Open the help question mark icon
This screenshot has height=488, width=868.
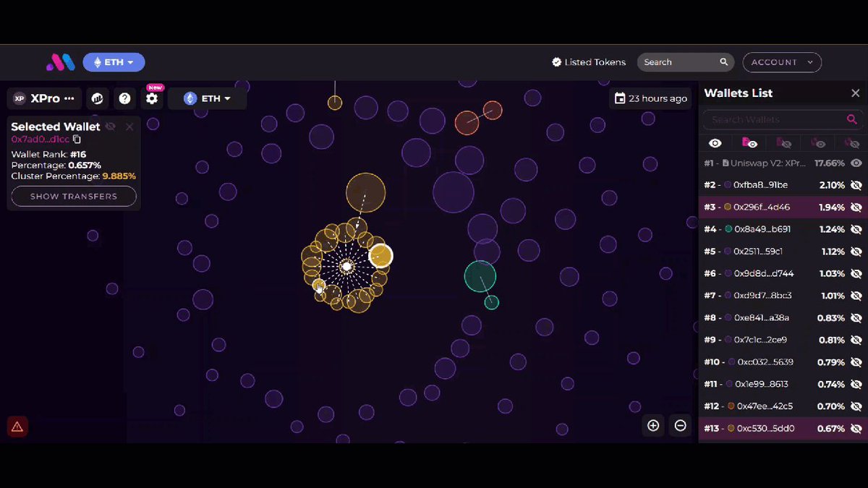124,98
